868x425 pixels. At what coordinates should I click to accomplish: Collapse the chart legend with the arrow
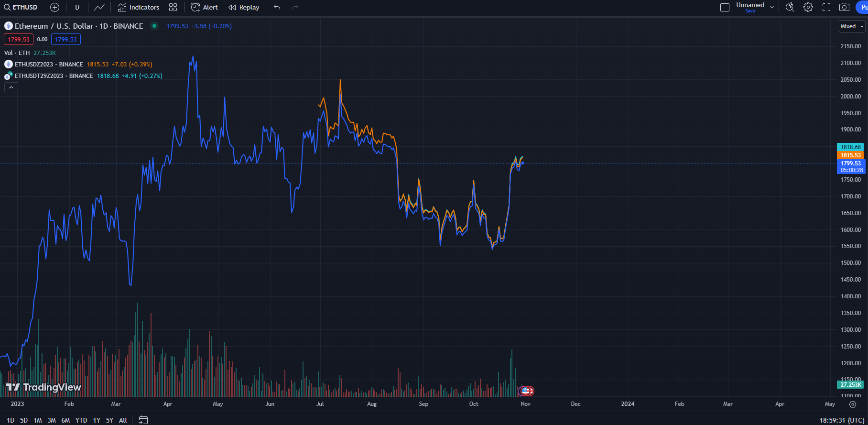[11, 87]
